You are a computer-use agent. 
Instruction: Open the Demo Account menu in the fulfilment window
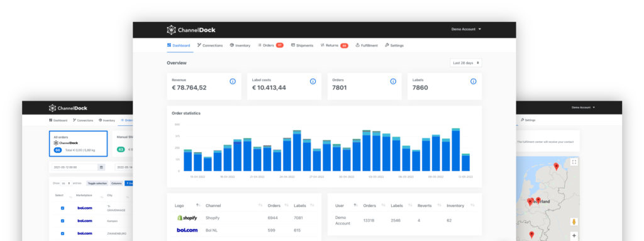[x=583, y=108]
